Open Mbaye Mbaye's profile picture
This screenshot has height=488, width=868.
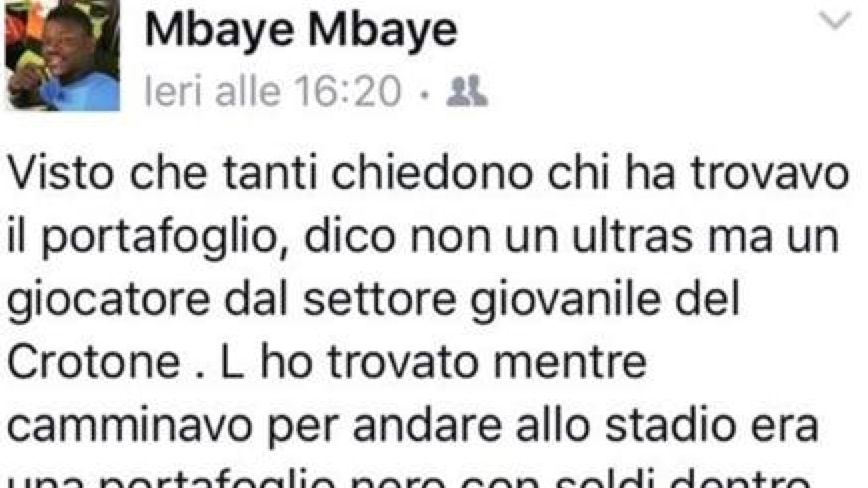tap(63, 55)
